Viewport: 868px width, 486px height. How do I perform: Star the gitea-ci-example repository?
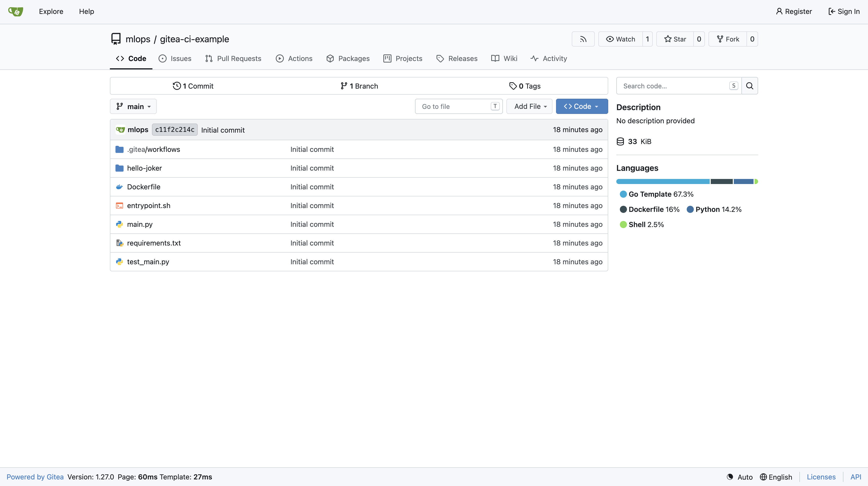point(675,39)
